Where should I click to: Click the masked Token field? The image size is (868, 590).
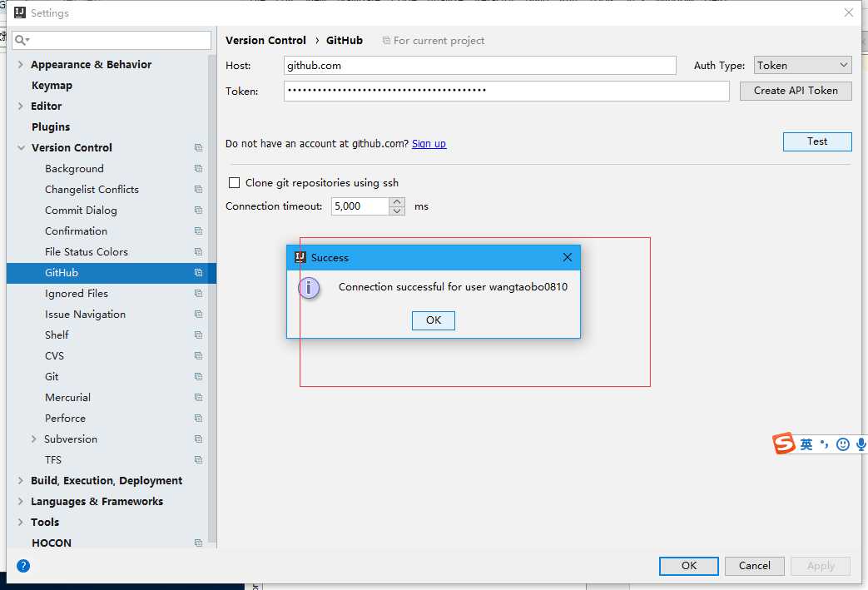click(x=507, y=91)
